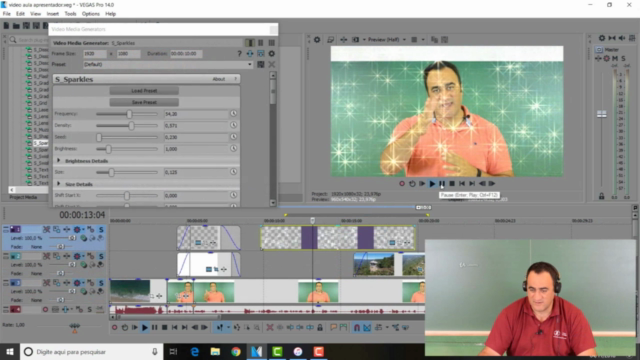The height and width of the screenshot is (360, 640).
Task: Open the View menu
Action: [x=36, y=14]
